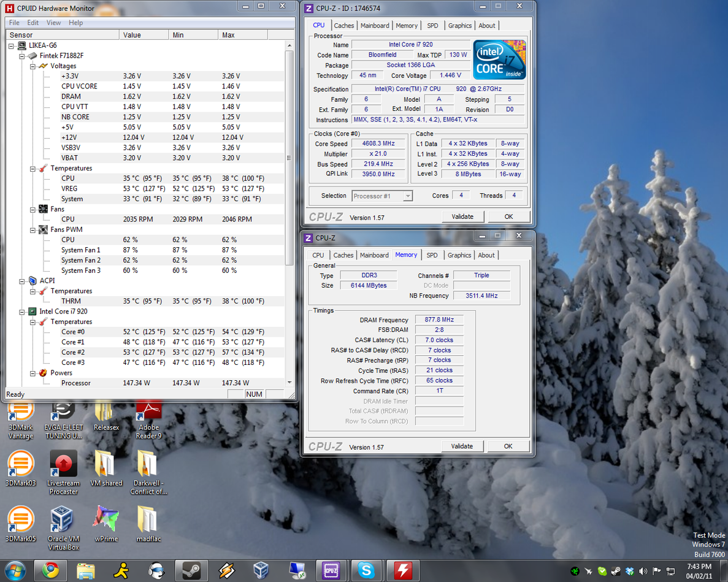The width and height of the screenshot is (728, 582).
Task: Select the VM shared folder icon
Action: (x=106, y=469)
